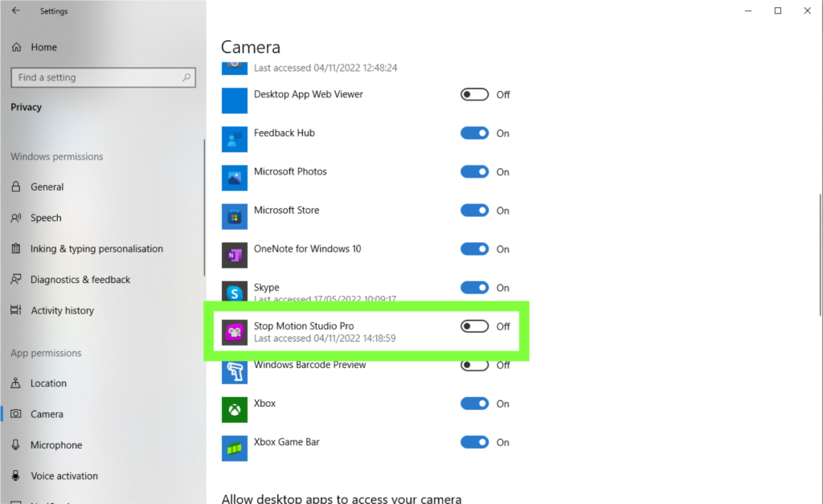Enable camera for Desktop App Web Viewer

point(474,95)
